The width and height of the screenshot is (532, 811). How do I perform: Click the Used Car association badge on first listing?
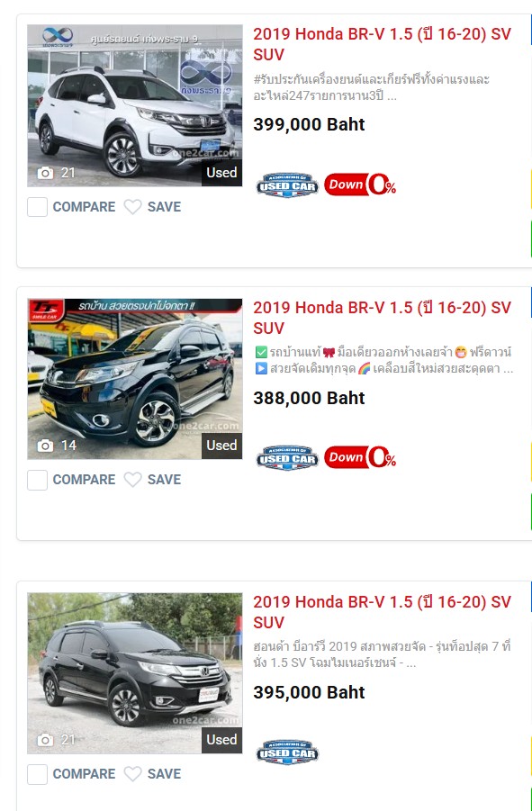tap(287, 185)
